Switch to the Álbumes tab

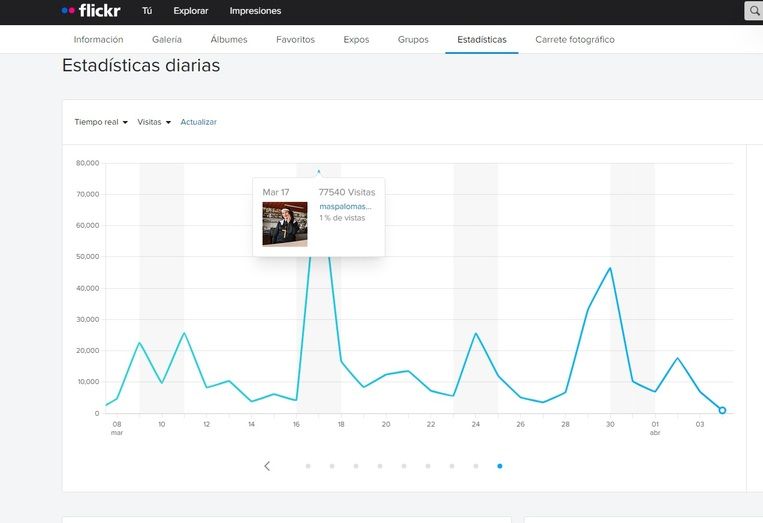click(x=229, y=40)
